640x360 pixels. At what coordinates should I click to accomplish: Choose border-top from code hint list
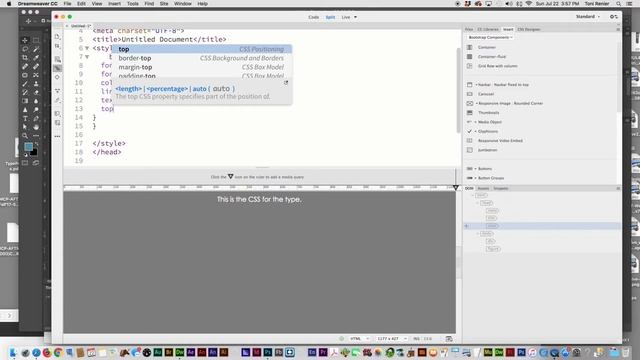point(202,58)
